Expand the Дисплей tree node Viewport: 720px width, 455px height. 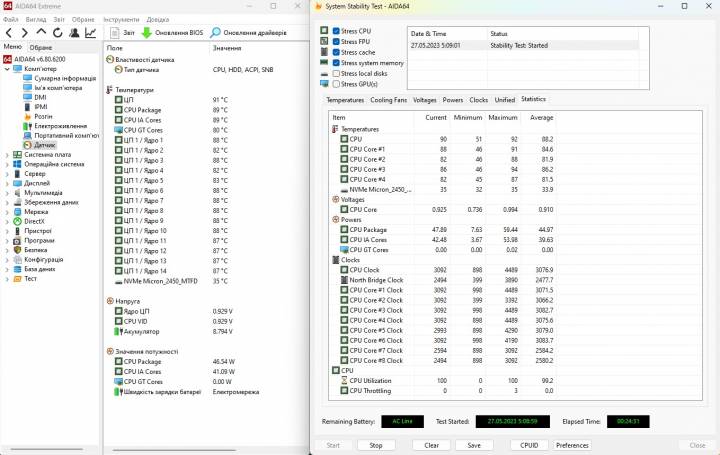point(7,183)
